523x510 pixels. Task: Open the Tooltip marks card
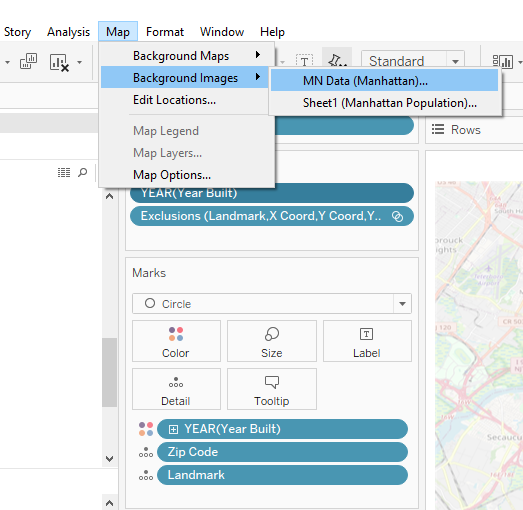tap(272, 389)
